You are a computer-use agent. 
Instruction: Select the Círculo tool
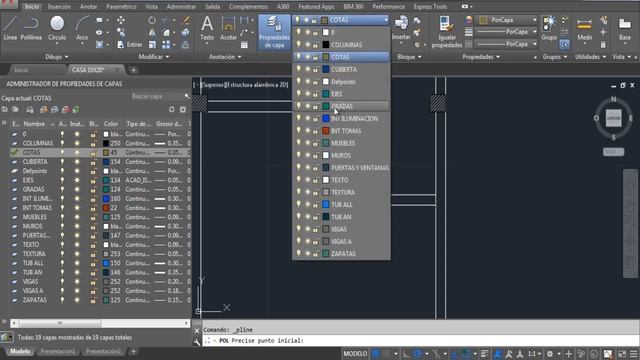pos(57,28)
